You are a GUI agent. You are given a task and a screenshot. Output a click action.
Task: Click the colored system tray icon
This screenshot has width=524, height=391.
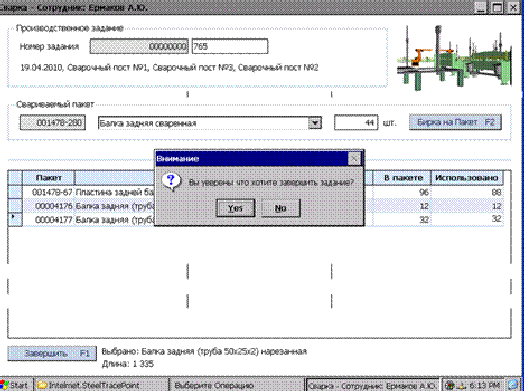450,385
